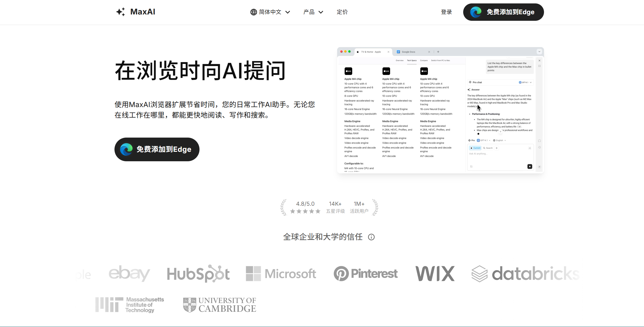Click the databricks logo

(x=525, y=274)
